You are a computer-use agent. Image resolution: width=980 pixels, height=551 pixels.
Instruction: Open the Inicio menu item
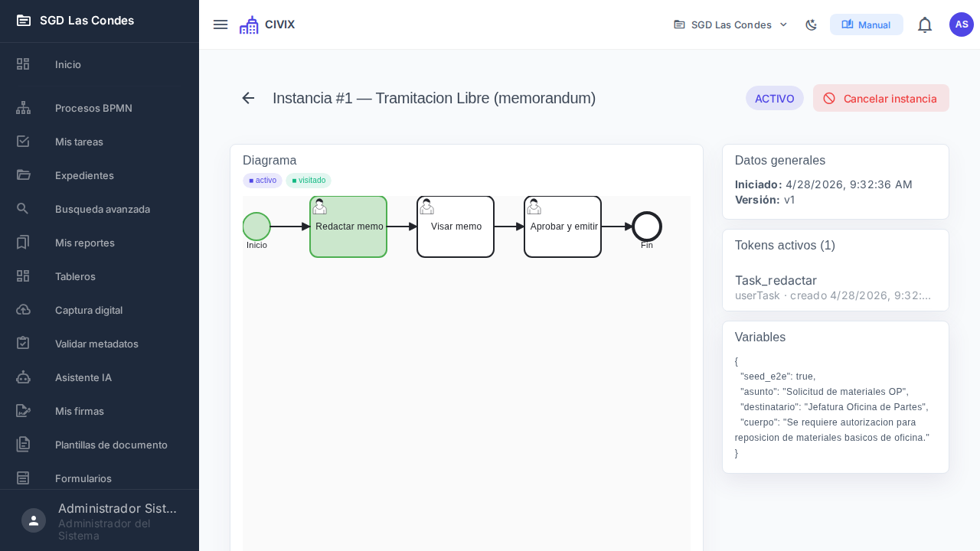(100, 64)
